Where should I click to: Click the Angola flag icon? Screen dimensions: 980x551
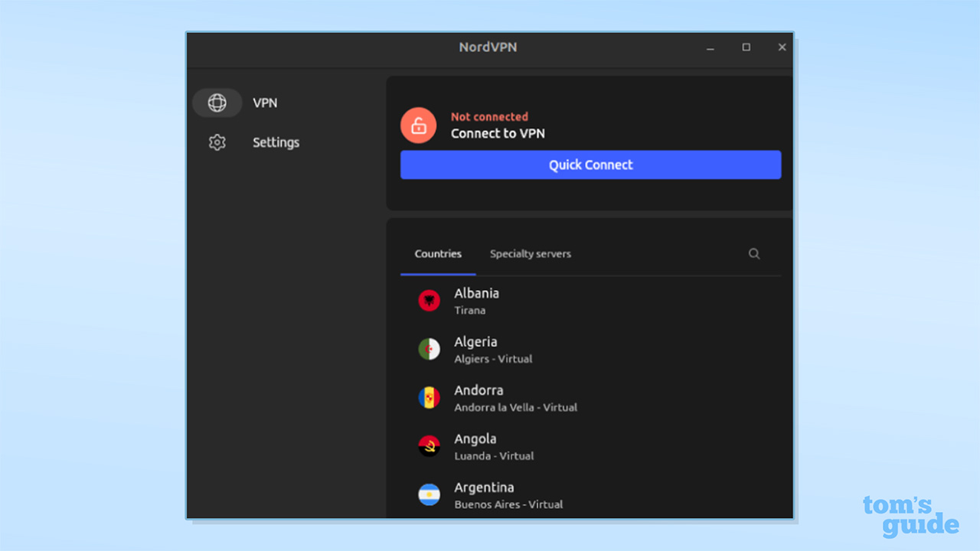(429, 446)
